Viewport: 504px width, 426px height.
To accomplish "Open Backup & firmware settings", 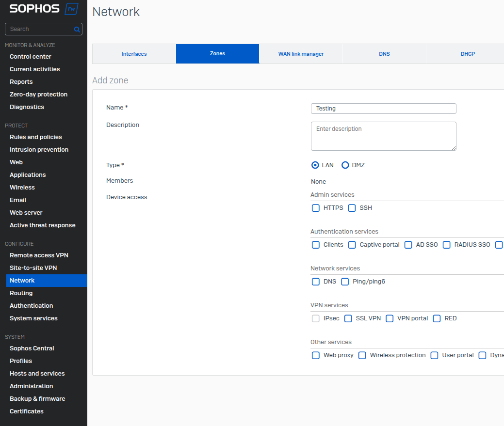I will 37,399.
